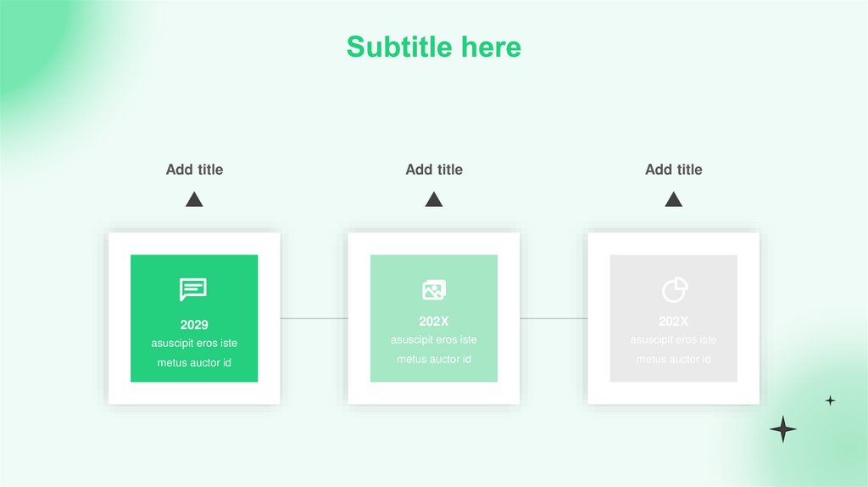Image resolution: width=868 pixels, height=487 pixels.
Task: Select the 'Subtitle here' heading text
Action: click(433, 47)
